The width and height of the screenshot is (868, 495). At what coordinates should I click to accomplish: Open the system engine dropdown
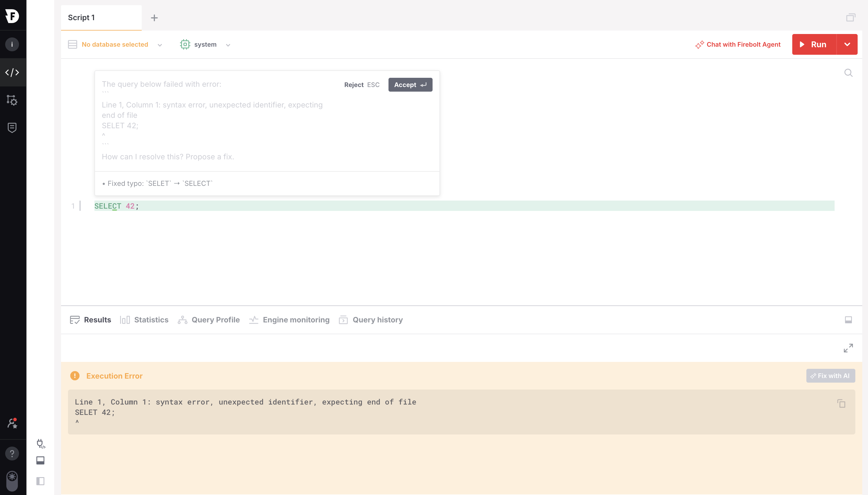coord(205,45)
